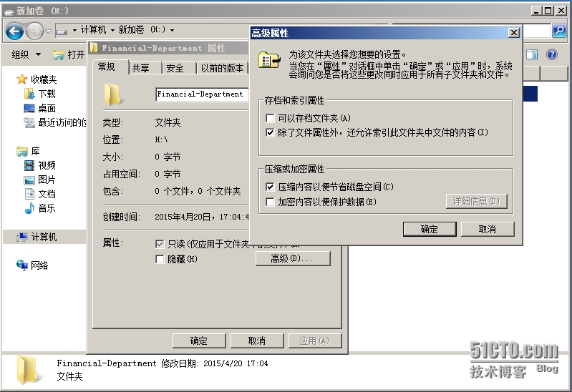The width and height of the screenshot is (572, 392).
Task: Click the Forward navigation arrow in Explorer
Action: coord(35,31)
